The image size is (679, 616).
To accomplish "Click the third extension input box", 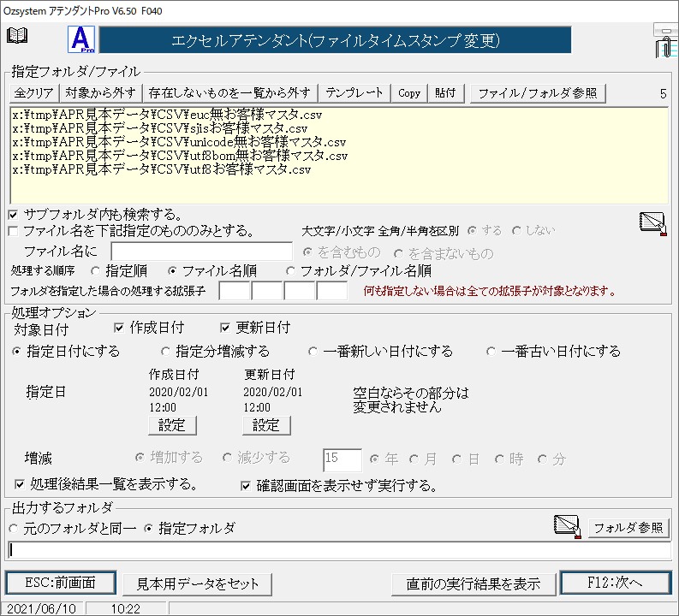I will tap(300, 291).
